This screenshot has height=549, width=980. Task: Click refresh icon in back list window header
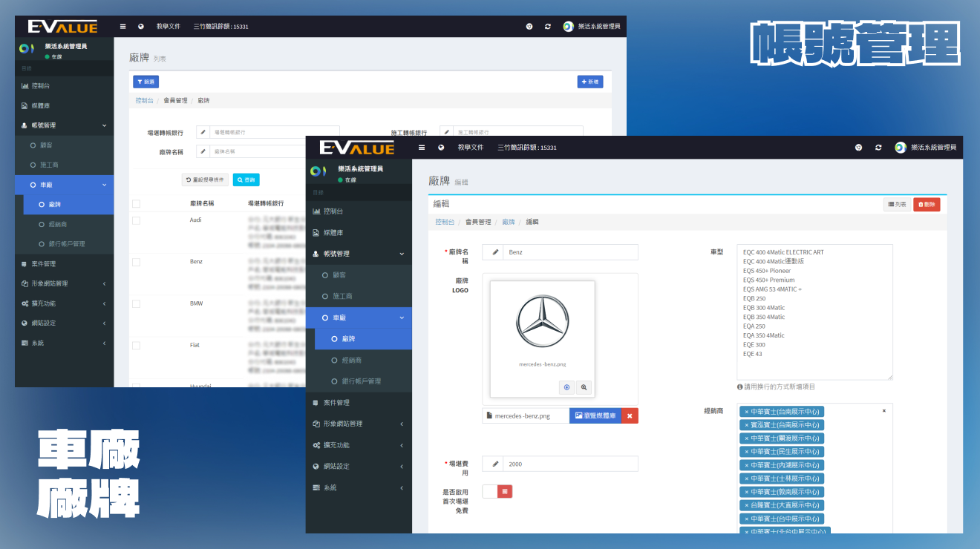coord(548,26)
